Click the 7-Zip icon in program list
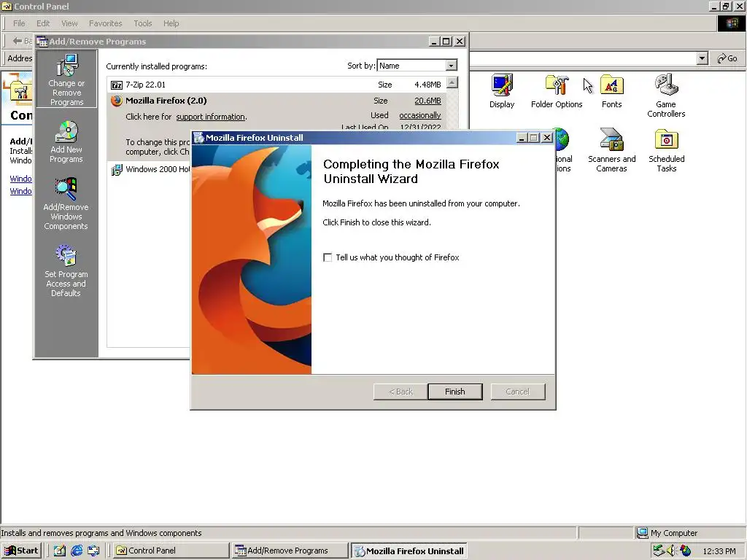This screenshot has width=747, height=560. [117, 85]
